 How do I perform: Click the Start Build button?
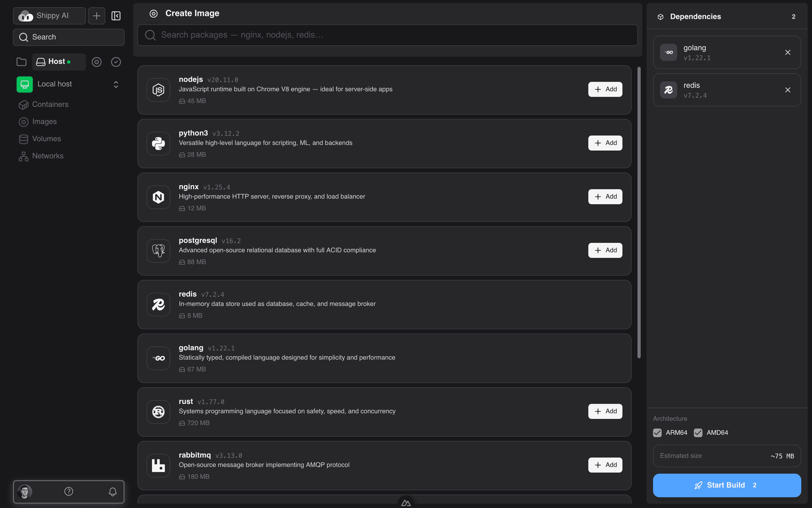pos(727,485)
